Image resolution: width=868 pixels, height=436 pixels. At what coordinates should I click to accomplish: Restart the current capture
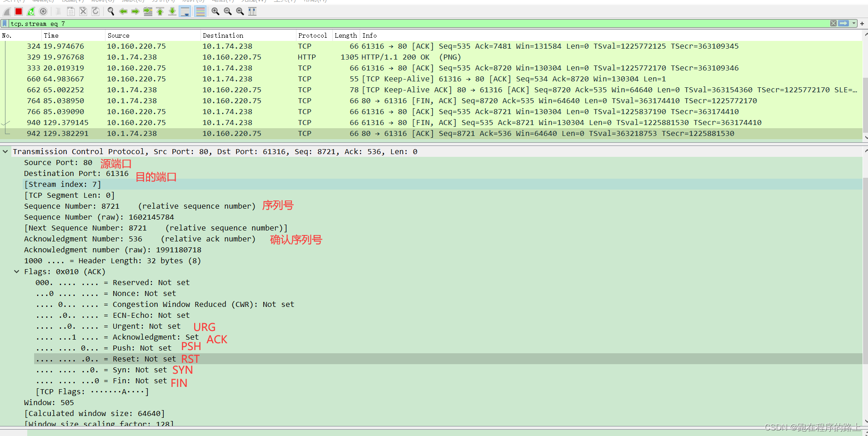point(31,11)
